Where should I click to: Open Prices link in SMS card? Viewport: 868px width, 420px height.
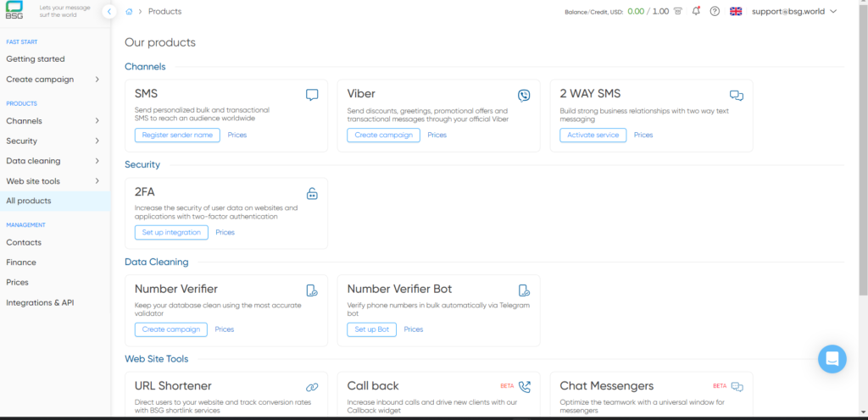click(x=237, y=135)
